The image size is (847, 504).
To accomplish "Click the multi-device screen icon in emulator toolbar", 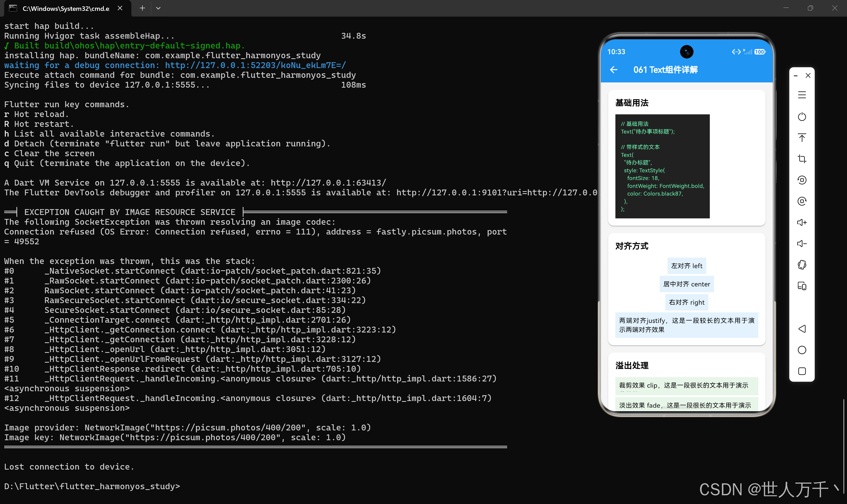I will (802, 286).
